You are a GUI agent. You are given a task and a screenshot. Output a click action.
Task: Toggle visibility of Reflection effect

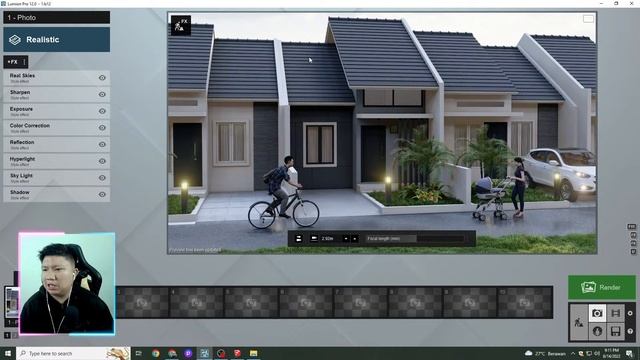coord(102,144)
